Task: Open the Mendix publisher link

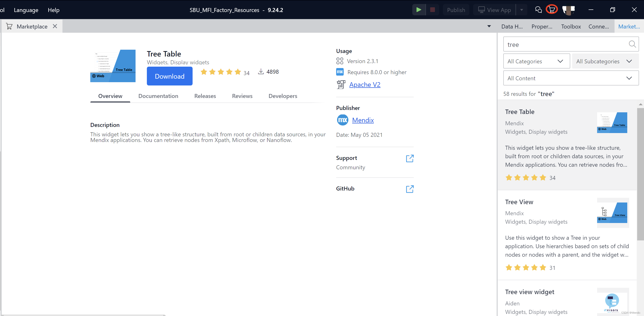Action: (x=363, y=120)
